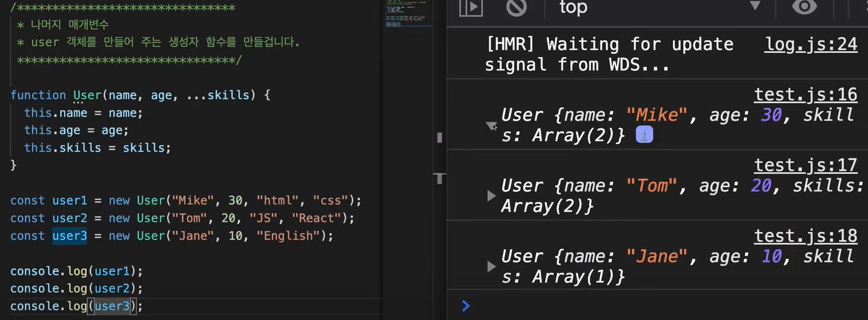Open the test.js:16 source link
The image size is (868, 320).
tap(806, 95)
